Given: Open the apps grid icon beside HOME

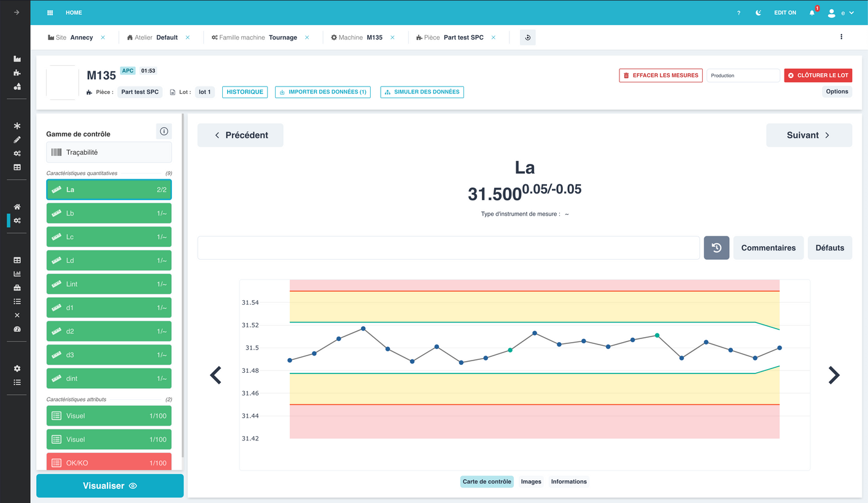Looking at the screenshot, I should point(50,13).
